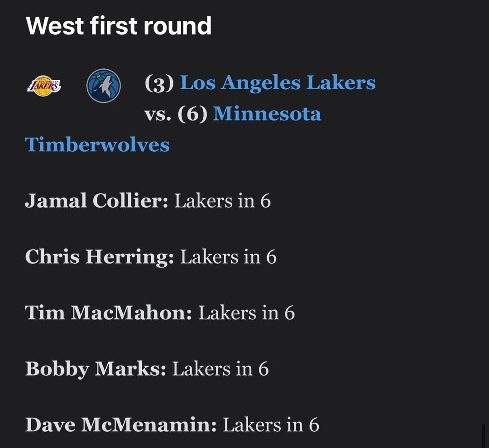
Task: Click the West first round heading
Action: (119, 26)
